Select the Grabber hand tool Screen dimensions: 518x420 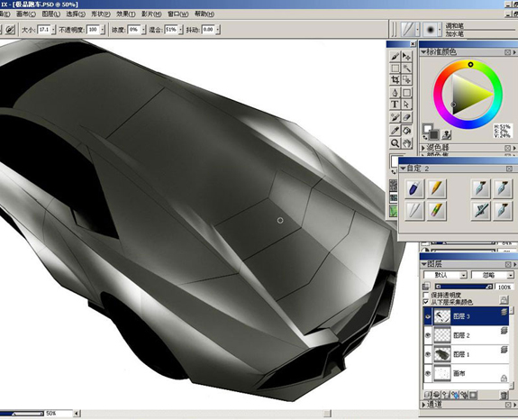406,142
